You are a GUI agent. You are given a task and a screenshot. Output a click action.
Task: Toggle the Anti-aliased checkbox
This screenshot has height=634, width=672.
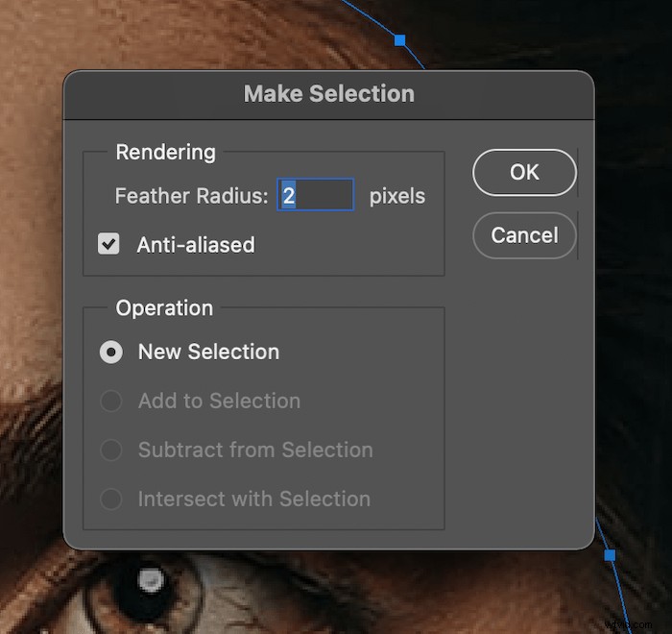click(x=108, y=244)
